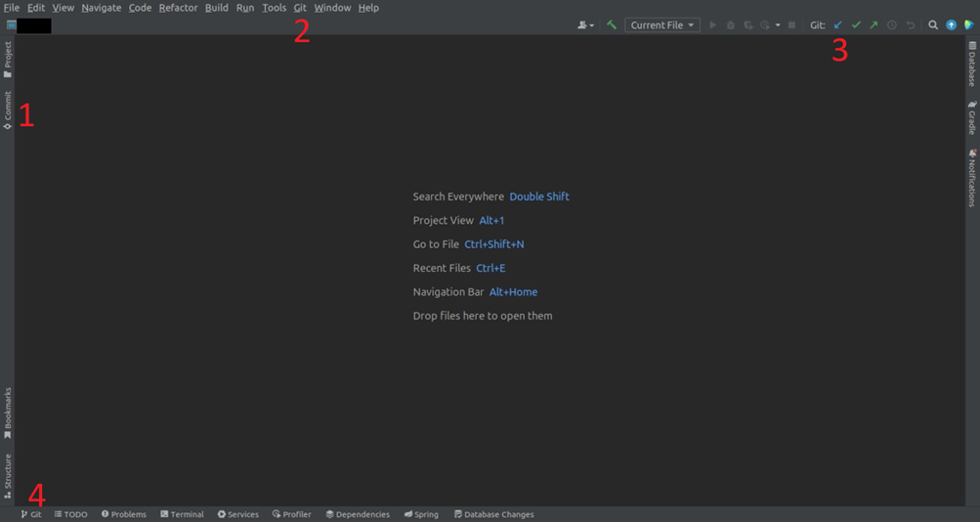Open the Git menu in menu bar

click(x=300, y=8)
